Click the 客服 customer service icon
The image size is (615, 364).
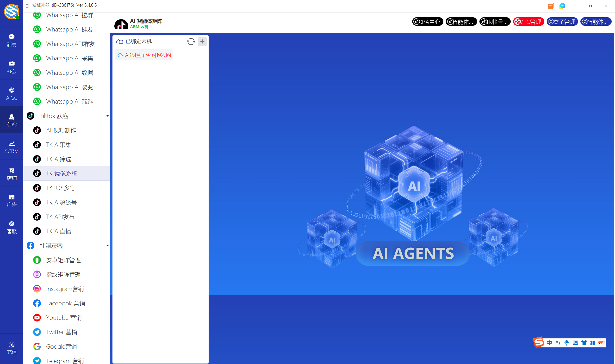coord(12,227)
